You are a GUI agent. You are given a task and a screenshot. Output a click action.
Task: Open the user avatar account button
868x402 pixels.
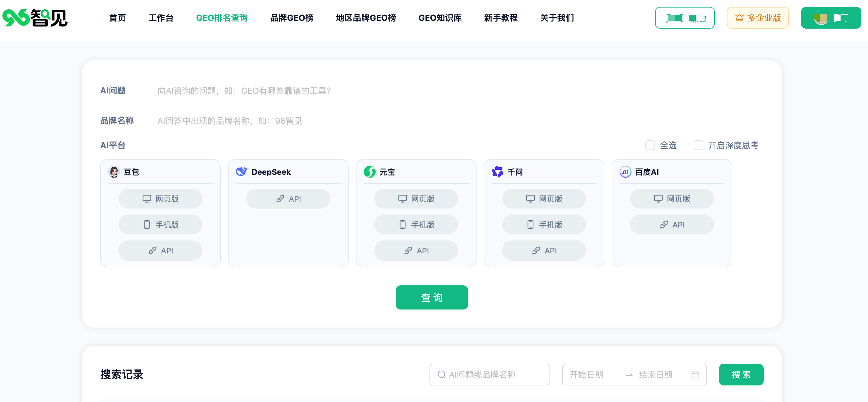831,18
